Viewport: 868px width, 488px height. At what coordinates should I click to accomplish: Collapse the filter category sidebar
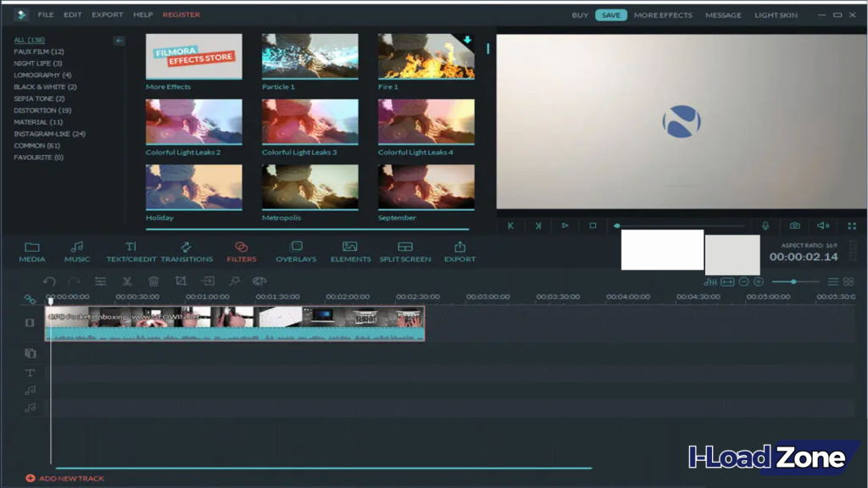click(119, 40)
